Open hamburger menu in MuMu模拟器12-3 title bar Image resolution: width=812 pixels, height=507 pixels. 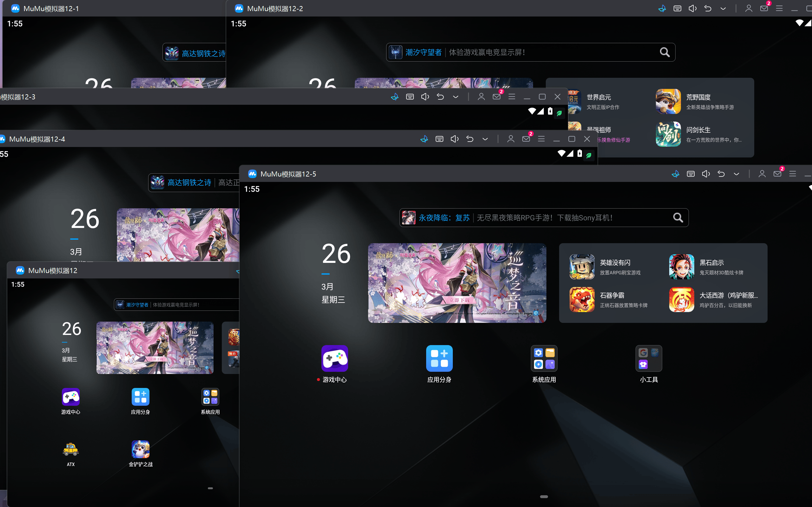click(x=512, y=97)
